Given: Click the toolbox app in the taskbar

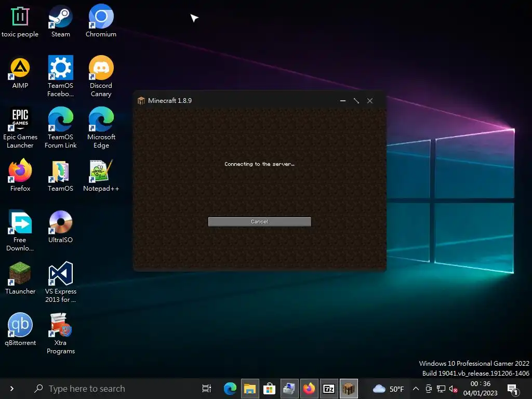Looking at the screenshot, I should pos(289,389).
